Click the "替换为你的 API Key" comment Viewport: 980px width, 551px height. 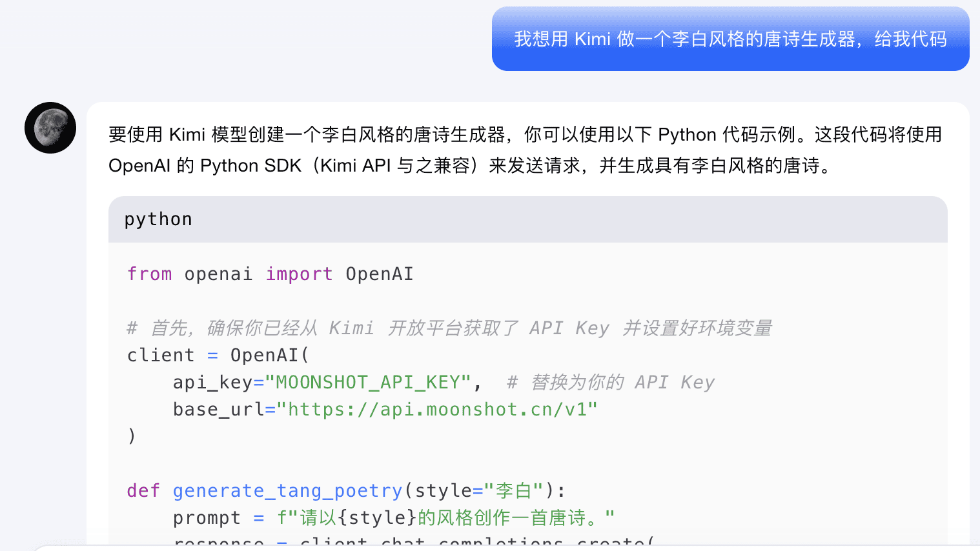[611, 383]
